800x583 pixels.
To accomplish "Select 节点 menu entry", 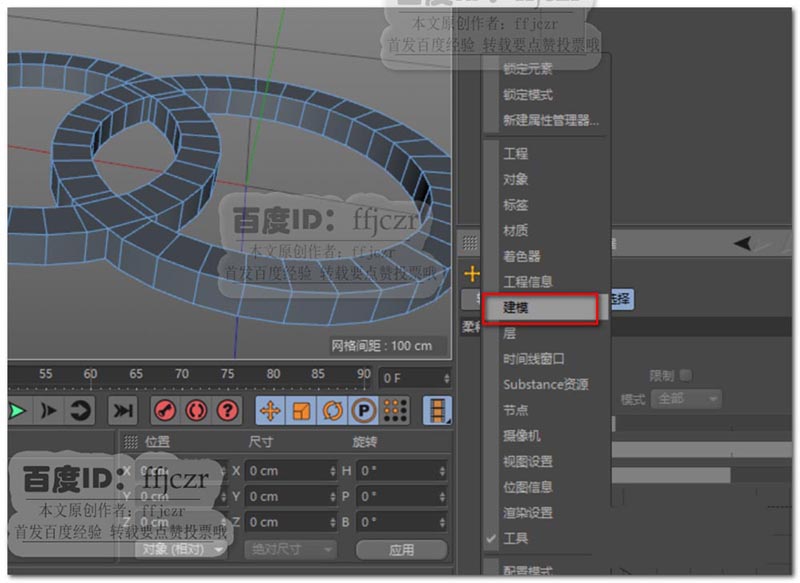I will point(515,410).
